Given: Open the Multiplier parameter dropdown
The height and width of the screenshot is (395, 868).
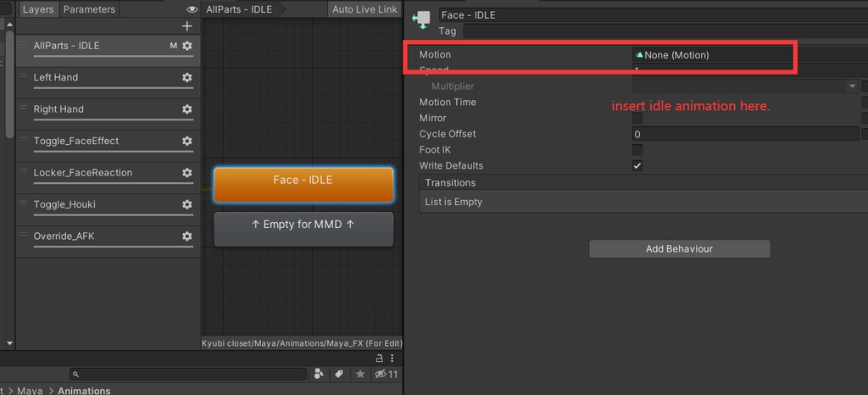Looking at the screenshot, I should (852, 86).
